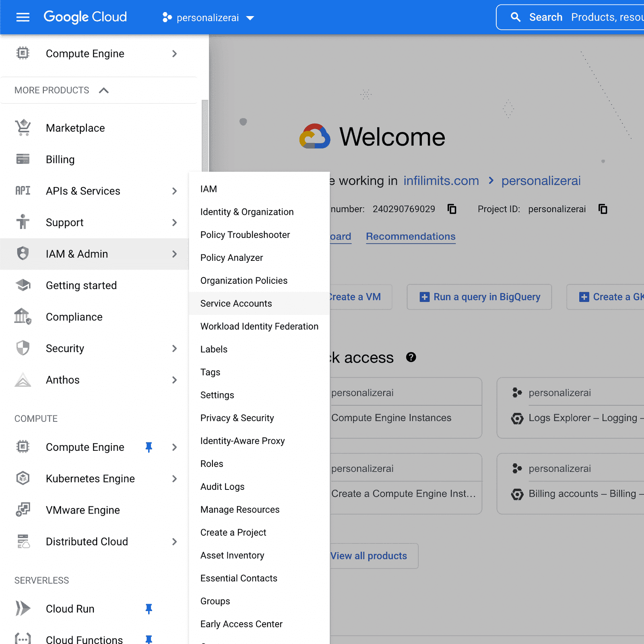This screenshot has height=644, width=644.
Task: Copy the project number
Action: 452,209
